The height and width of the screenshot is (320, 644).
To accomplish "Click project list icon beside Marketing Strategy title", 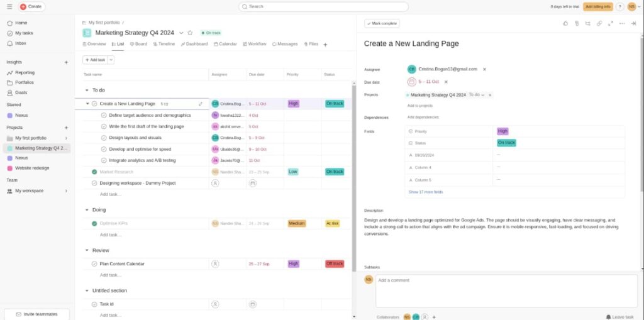I will coord(87,33).
